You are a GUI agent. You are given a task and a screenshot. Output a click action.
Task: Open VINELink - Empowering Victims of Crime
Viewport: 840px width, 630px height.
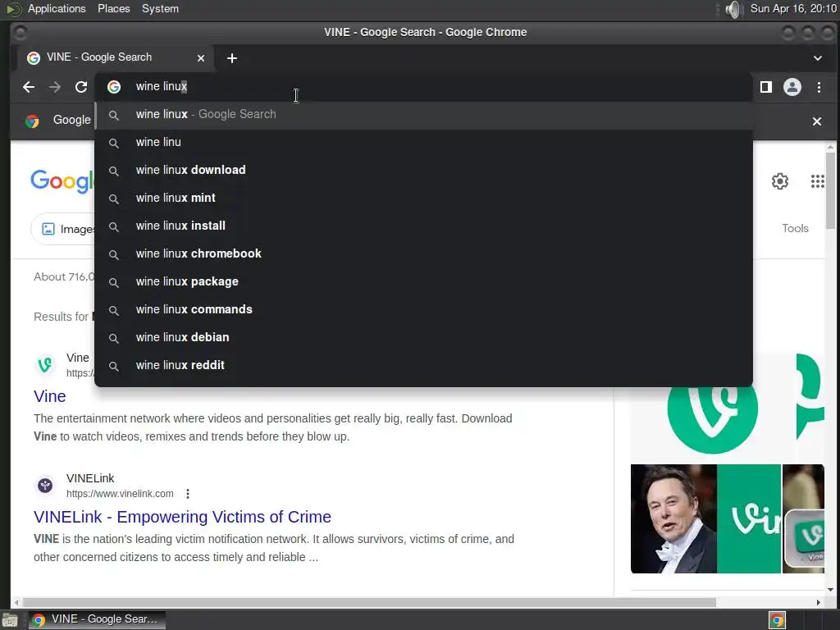coord(182,517)
